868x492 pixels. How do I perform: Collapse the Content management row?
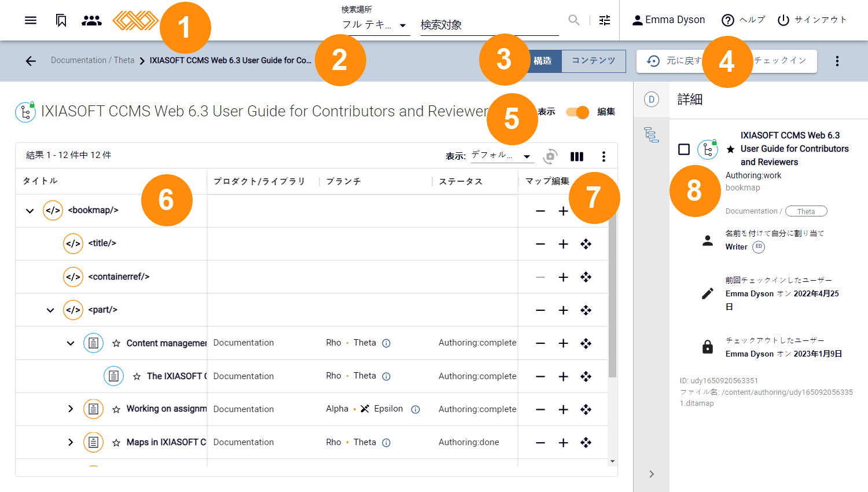pos(71,343)
